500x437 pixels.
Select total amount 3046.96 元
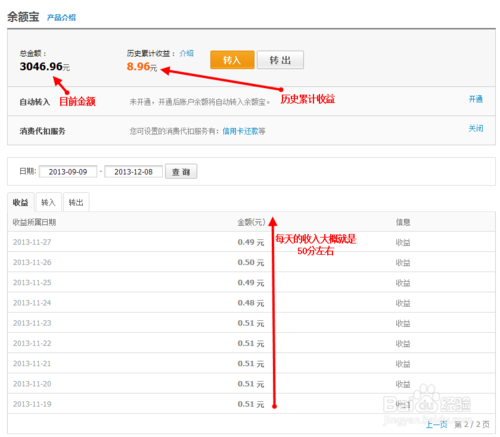45,66
